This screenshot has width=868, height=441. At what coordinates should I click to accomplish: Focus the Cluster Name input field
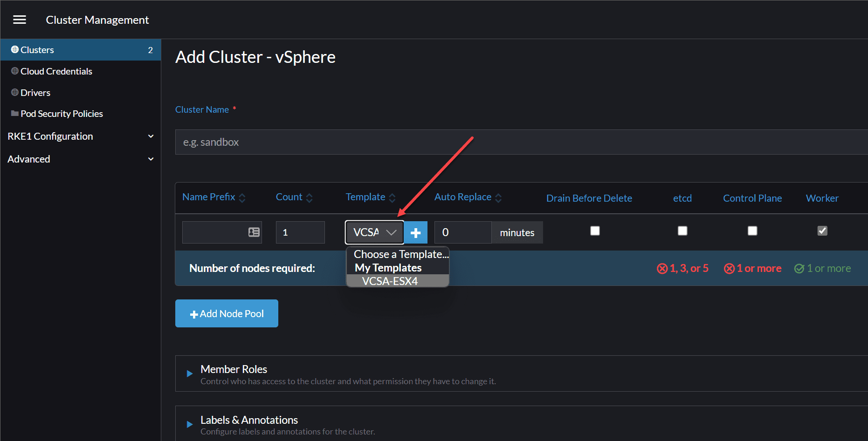(x=521, y=142)
